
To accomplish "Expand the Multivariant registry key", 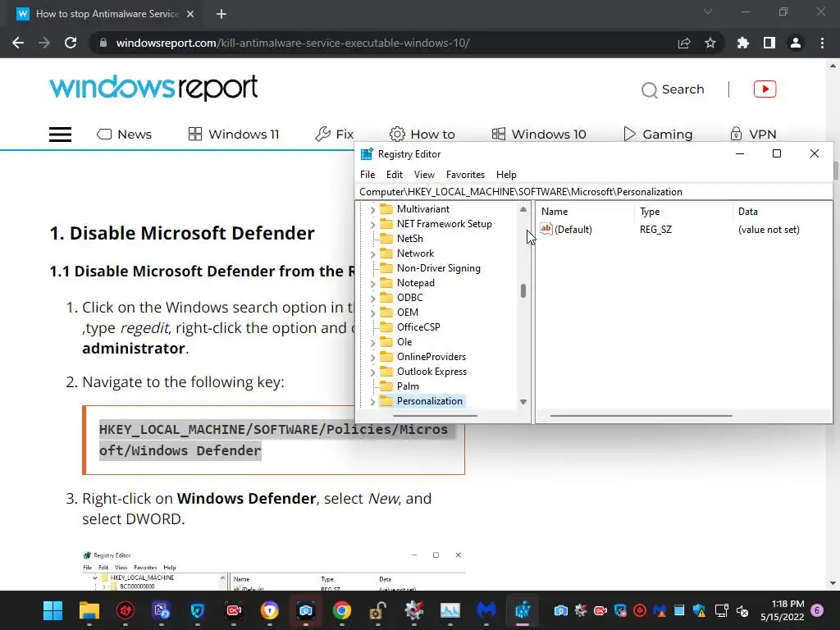I will click(x=373, y=209).
